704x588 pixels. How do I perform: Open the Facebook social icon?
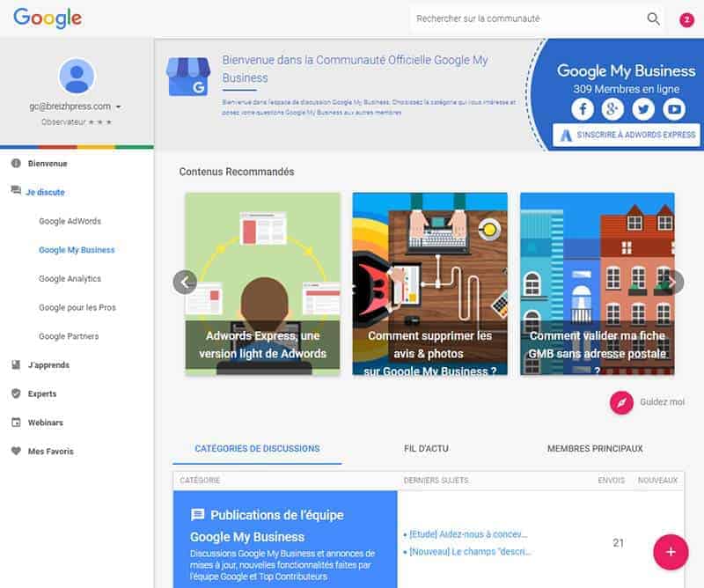[583, 108]
